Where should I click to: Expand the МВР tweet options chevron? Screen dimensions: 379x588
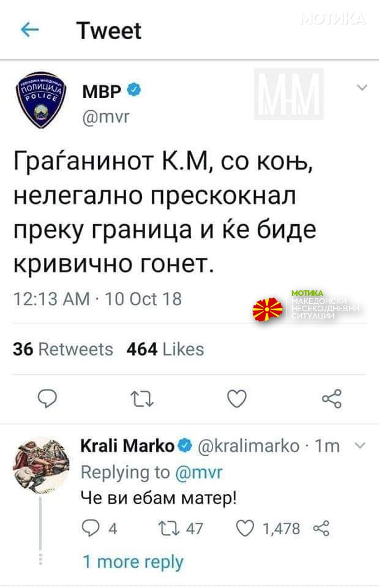[x=362, y=88]
